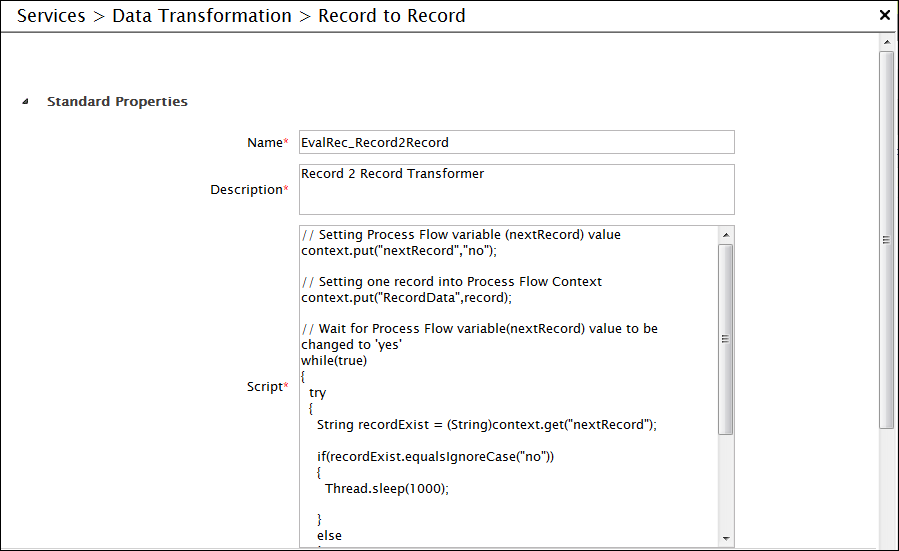Place cursor in the Script editor
899x551 pixels.
[x=509, y=386]
